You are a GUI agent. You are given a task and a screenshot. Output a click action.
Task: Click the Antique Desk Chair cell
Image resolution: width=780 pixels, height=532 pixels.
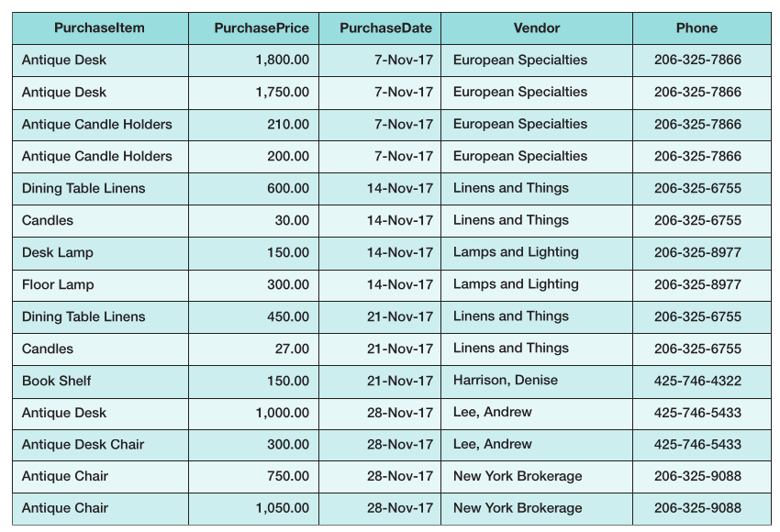pos(84,444)
